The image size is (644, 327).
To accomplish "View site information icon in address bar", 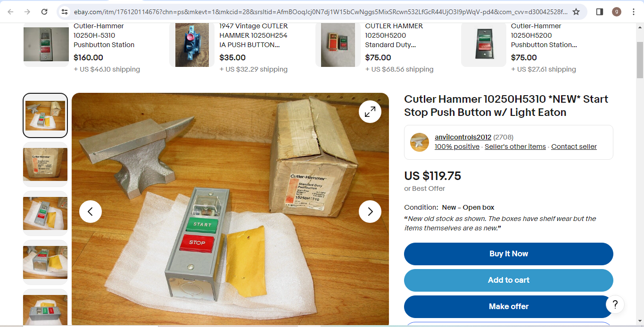I will 65,12.
